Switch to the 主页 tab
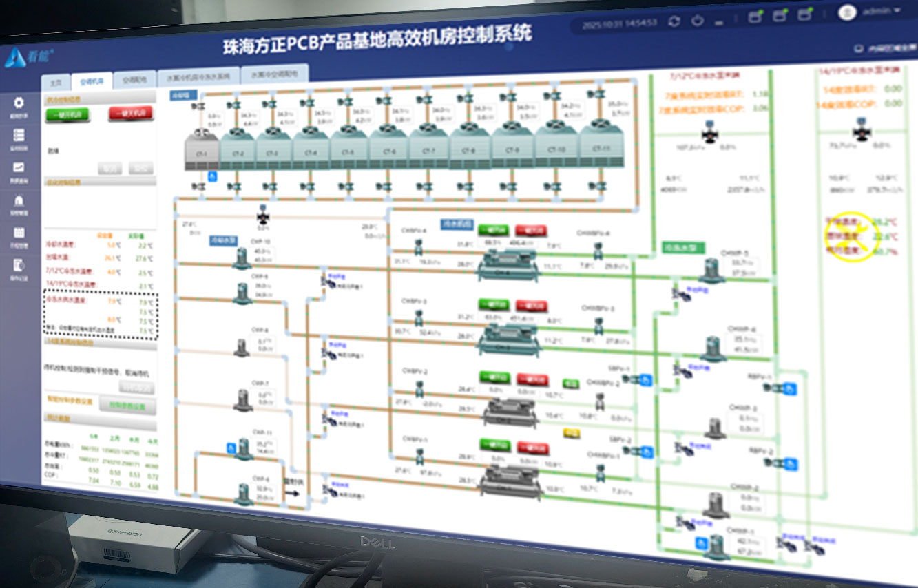Screen dimensions: 918x588 coord(56,82)
